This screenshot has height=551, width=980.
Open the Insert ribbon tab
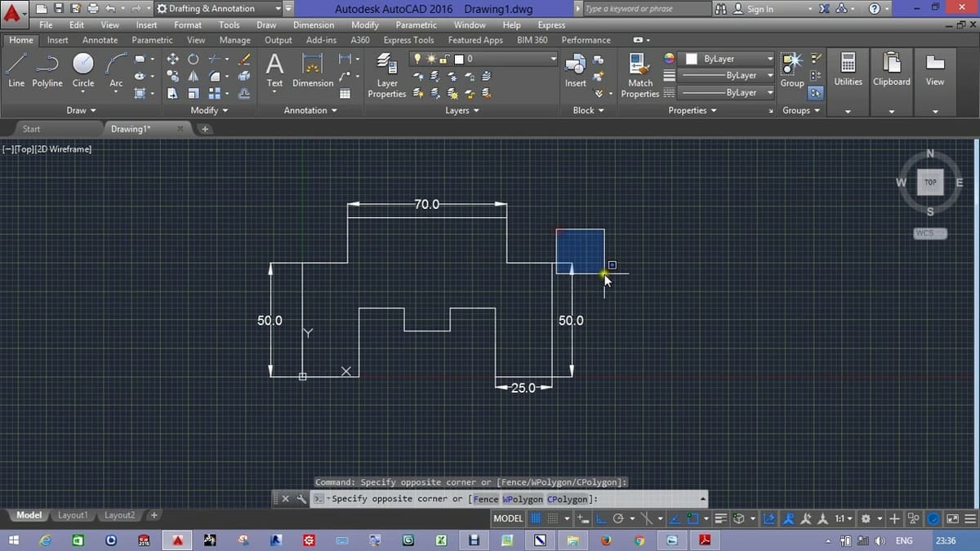[x=58, y=40]
